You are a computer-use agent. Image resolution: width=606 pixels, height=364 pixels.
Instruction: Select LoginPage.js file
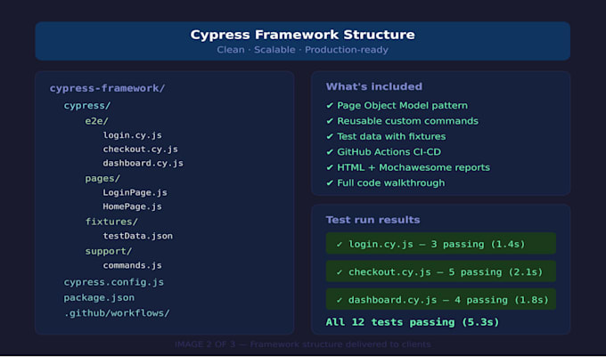click(135, 192)
